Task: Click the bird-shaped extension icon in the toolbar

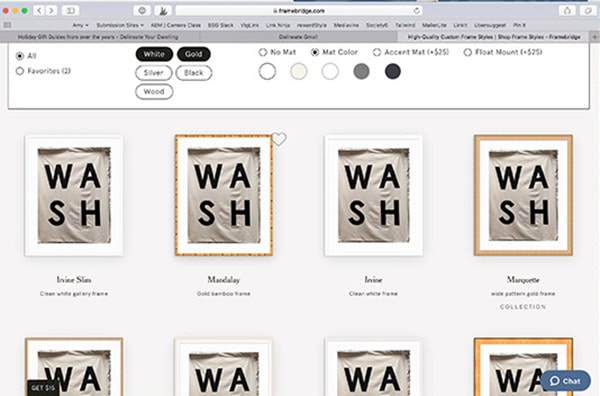Action: click(163, 11)
